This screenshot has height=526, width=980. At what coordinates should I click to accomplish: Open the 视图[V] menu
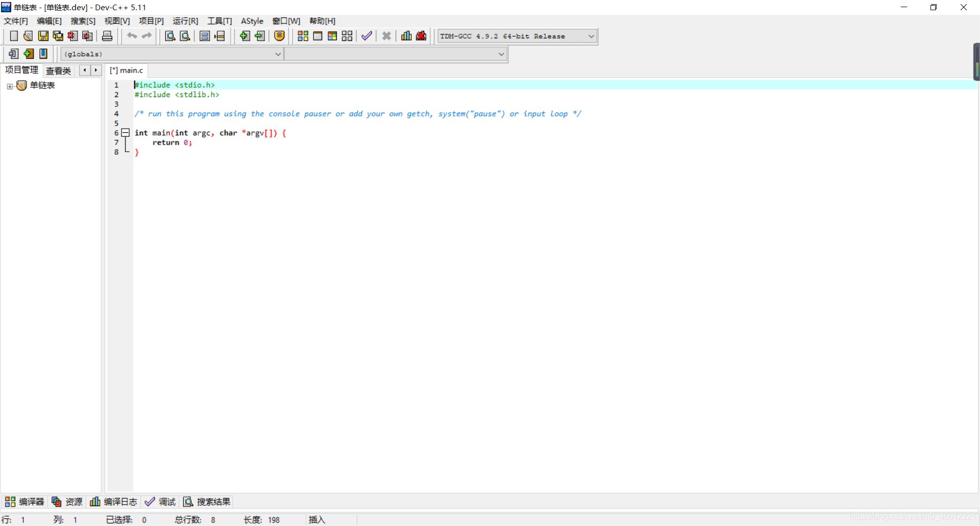pos(117,21)
